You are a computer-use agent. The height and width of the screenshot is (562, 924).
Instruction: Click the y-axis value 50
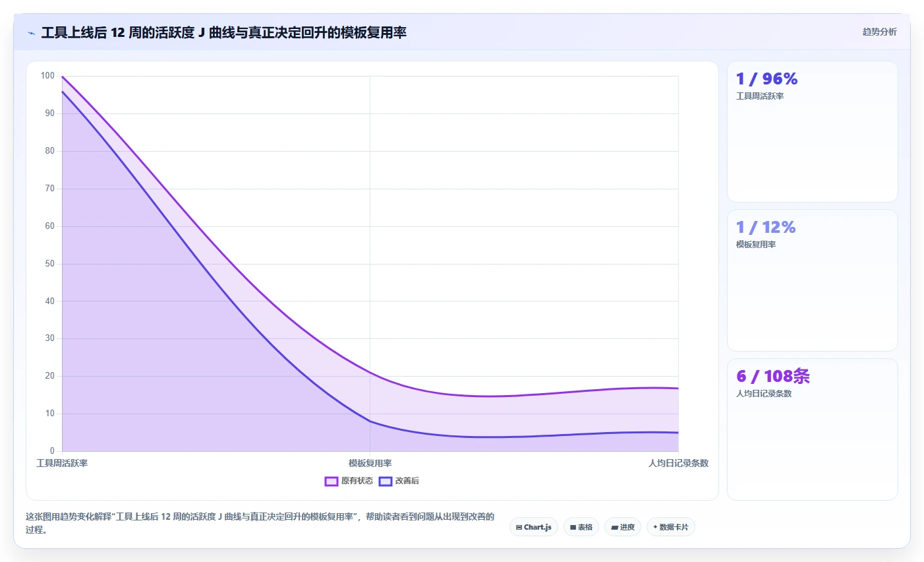point(50,264)
